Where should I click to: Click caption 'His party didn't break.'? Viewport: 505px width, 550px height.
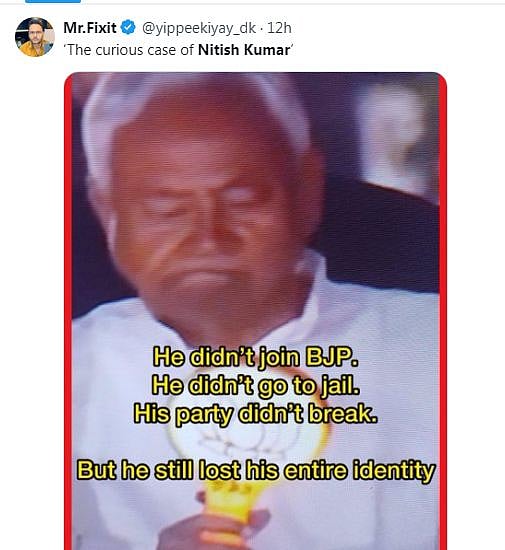coord(256,414)
